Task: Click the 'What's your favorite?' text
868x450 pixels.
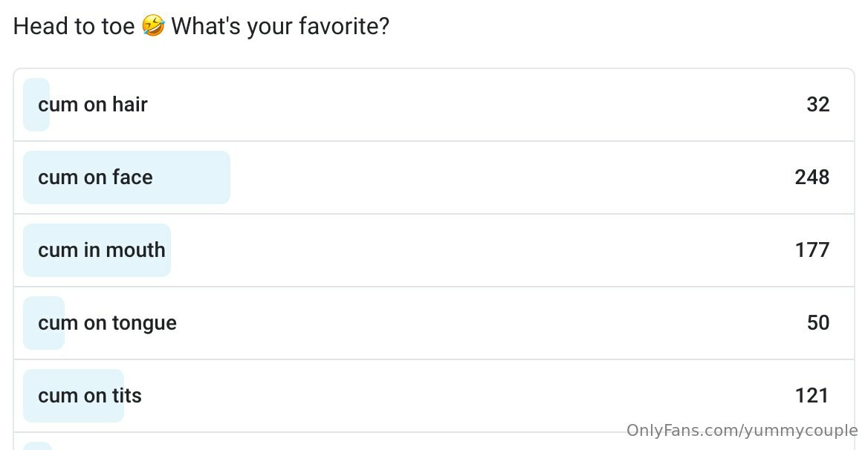Action: pos(280,26)
